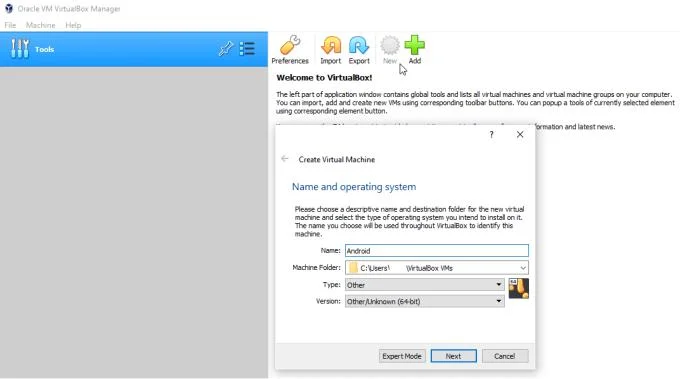Click the pin icon beside Tools
Screen dimensions: 680x379
[226, 49]
